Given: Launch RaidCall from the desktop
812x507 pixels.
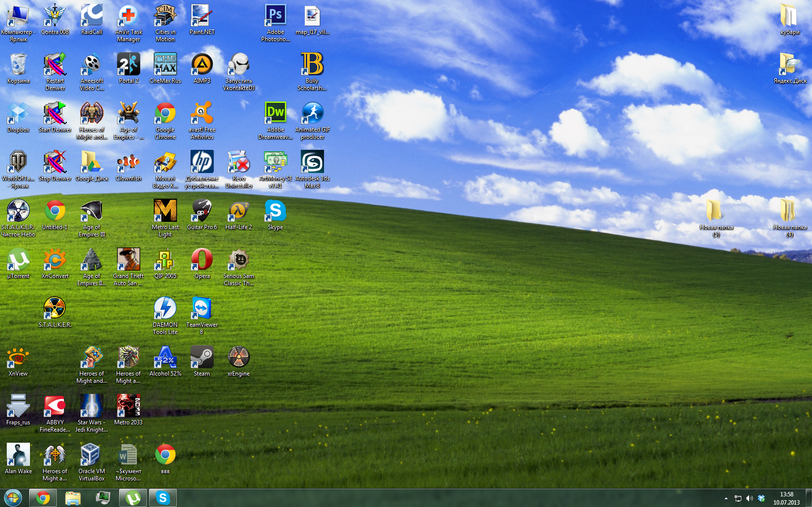Looking at the screenshot, I should coord(92,19).
